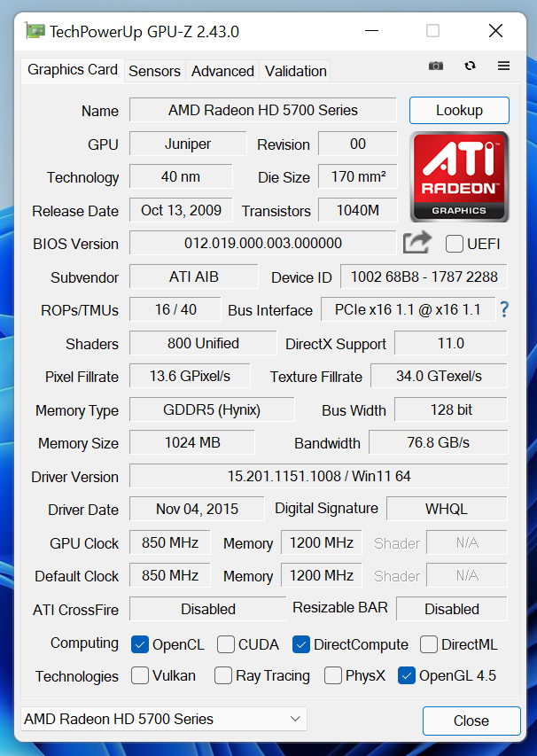Select the Graphics Card tab
This screenshot has height=756, width=537.
73,70
